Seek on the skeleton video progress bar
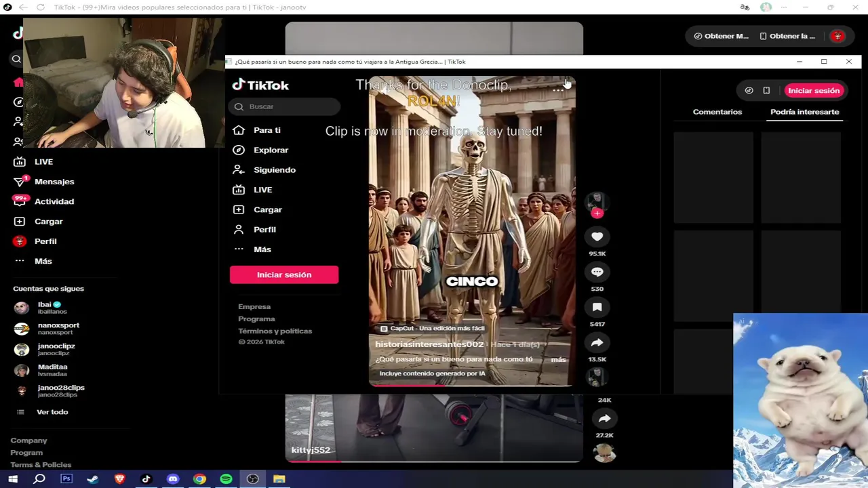Viewport: 868px width, 488px height. (471, 384)
